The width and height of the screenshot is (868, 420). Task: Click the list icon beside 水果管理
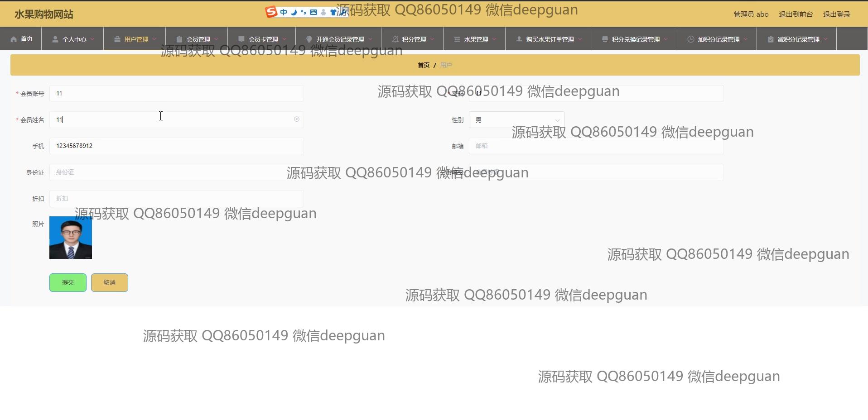click(457, 39)
